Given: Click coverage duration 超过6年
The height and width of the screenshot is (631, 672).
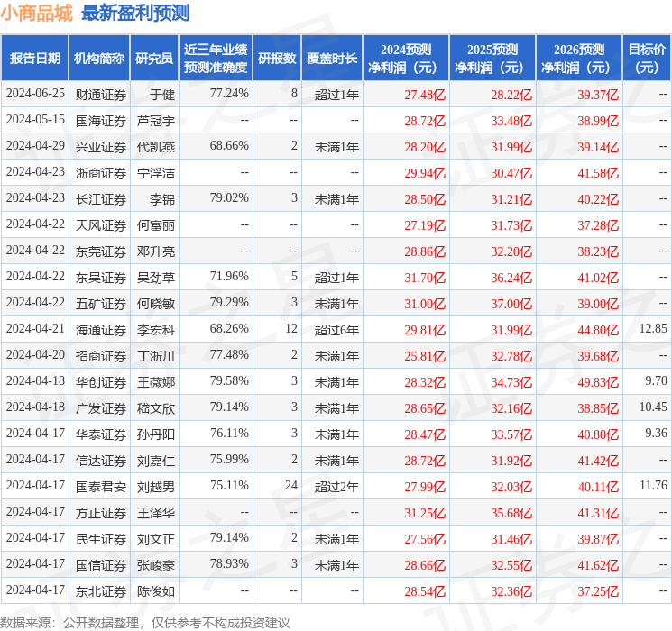Looking at the screenshot, I should [336, 330].
